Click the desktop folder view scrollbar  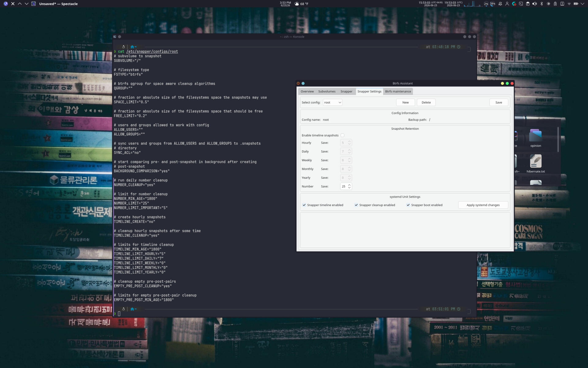coord(558,140)
